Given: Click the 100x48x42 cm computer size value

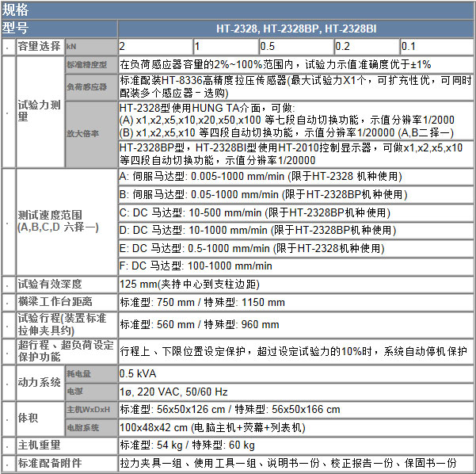Looking at the screenshot, I should click(x=212, y=427).
